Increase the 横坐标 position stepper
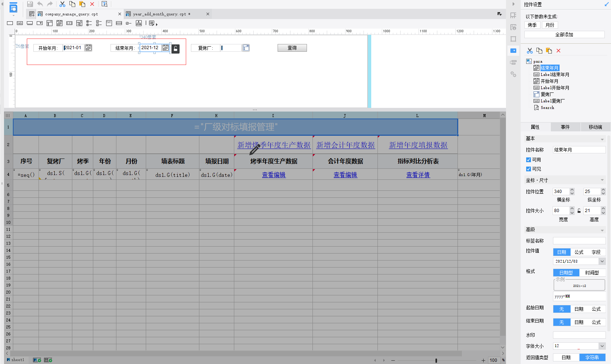The height and width of the screenshot is (364, 611). pyautogui.click(x=572, y=190)
